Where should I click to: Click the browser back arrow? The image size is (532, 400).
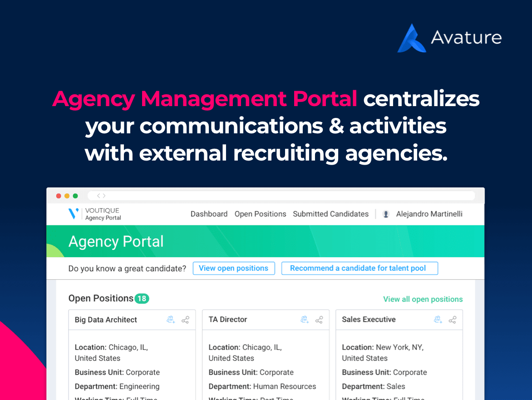coord(99,195)
